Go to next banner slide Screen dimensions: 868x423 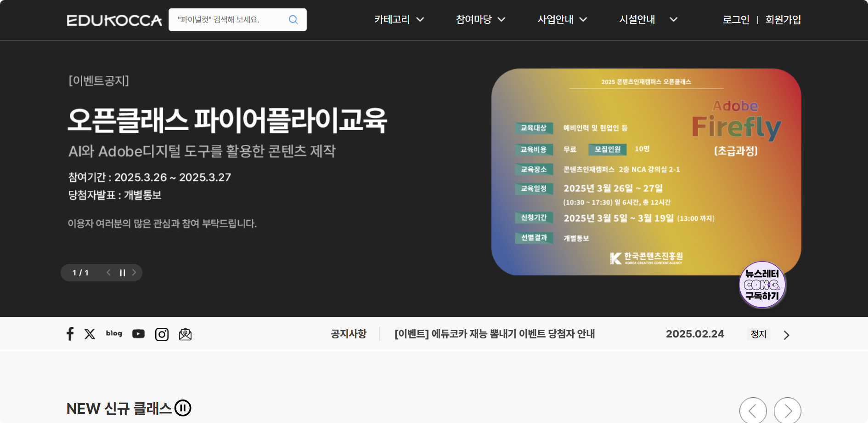(134, 273)
